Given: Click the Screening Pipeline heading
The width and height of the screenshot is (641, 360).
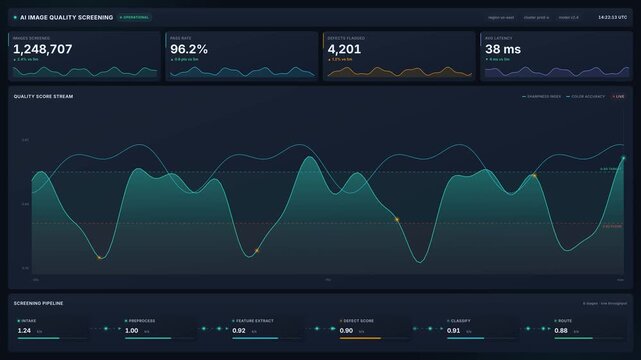Looking at the screenshot, I should tap(38, 303).
